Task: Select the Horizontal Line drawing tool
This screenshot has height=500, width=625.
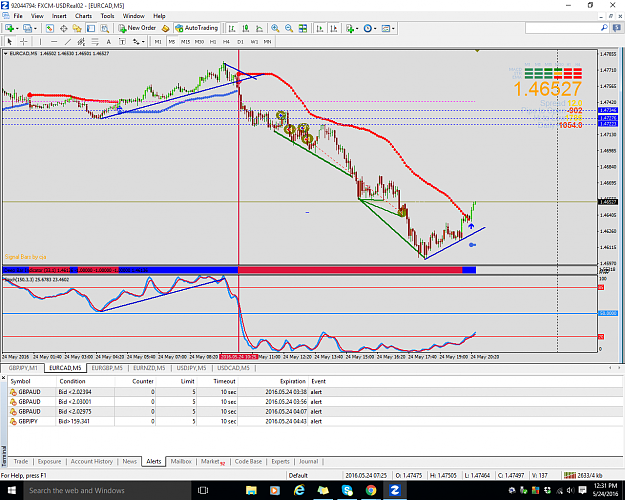Action: coord(54,41)
